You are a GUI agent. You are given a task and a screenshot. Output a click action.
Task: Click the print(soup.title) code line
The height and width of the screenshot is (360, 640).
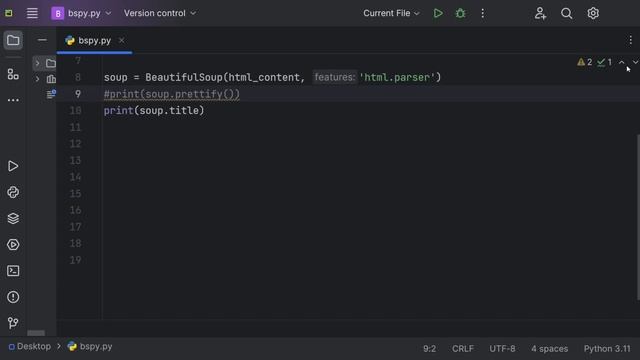point(154,111)
